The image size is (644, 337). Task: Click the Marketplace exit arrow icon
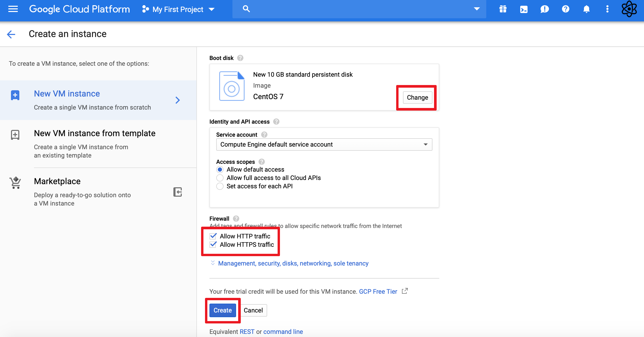pos(178,192)
